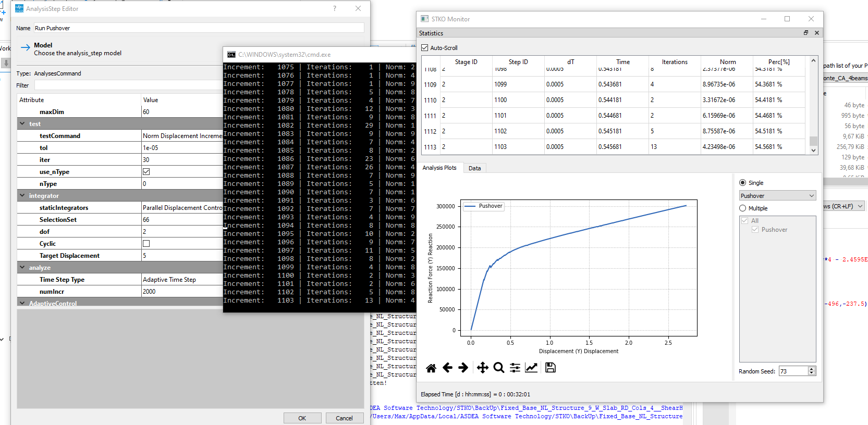Click the Model arrow icon in the editor
This screenshot has height=425, width=868.
click(x=25, y=47)
